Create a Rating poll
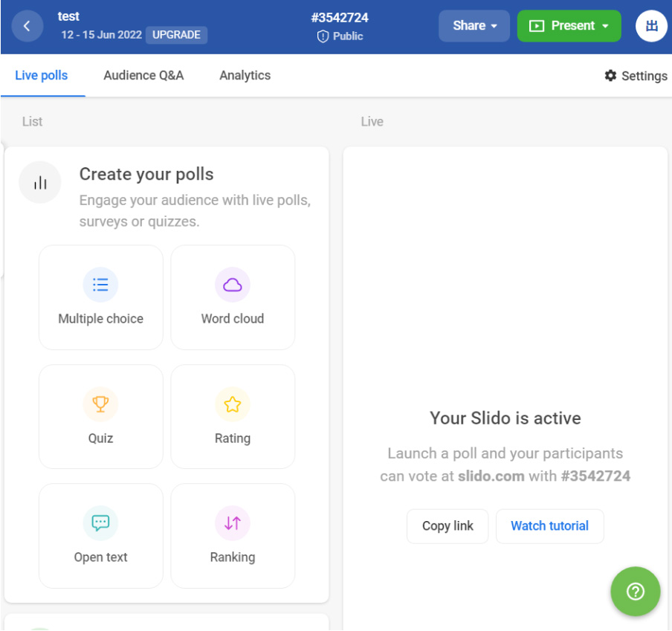Image resolution: width=672 pixels, height=631 pixels. 233,416
